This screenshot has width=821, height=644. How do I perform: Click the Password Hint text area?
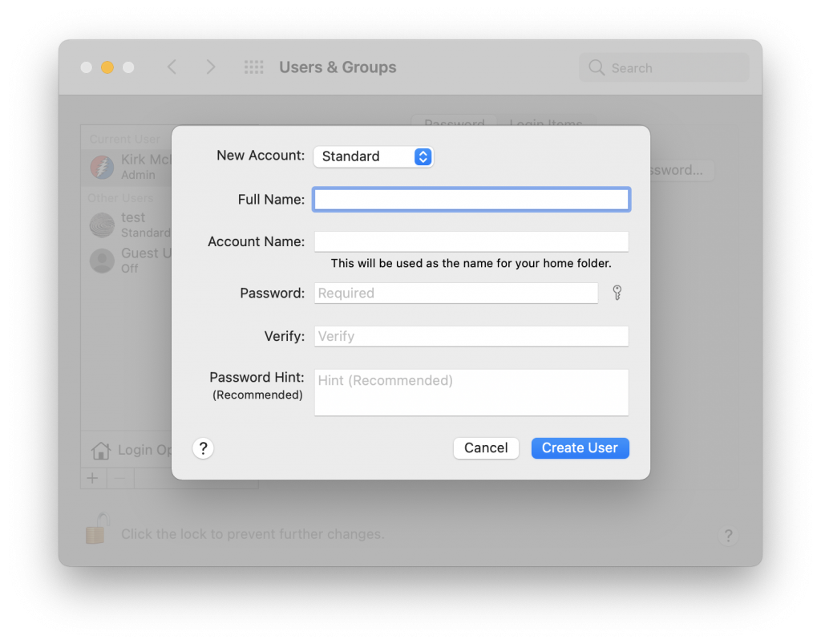(x=471, y=392)
